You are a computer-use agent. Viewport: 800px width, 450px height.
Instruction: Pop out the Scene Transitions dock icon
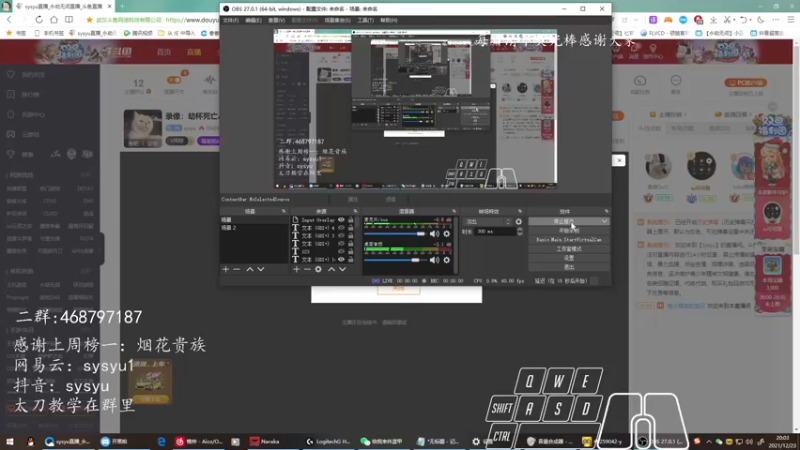520,211
